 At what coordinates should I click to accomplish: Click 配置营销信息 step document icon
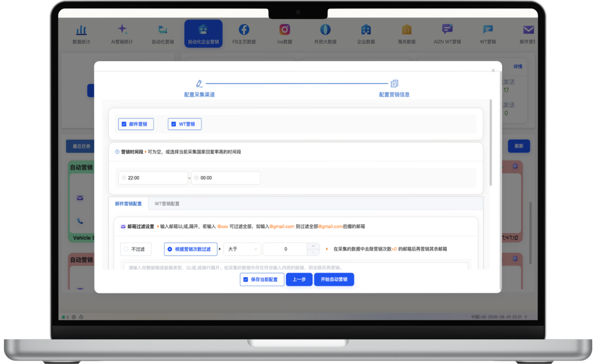point(394,84)
